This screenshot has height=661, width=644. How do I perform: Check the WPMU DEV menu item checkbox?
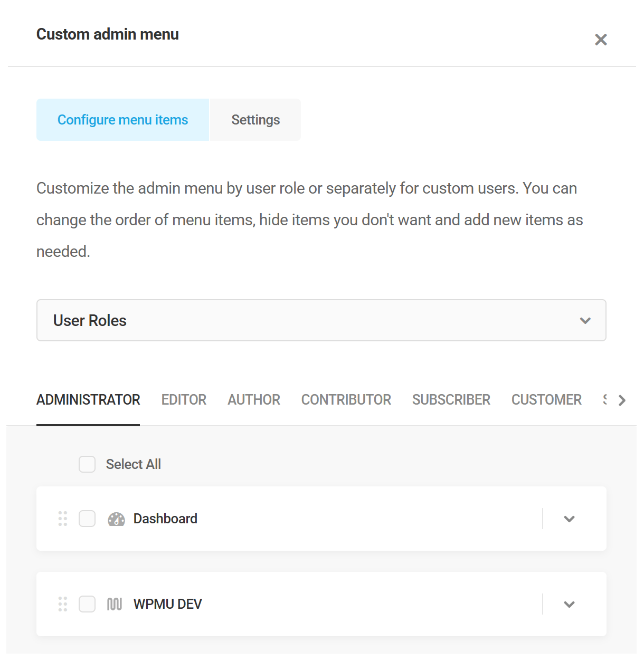[x=87, y=604]
